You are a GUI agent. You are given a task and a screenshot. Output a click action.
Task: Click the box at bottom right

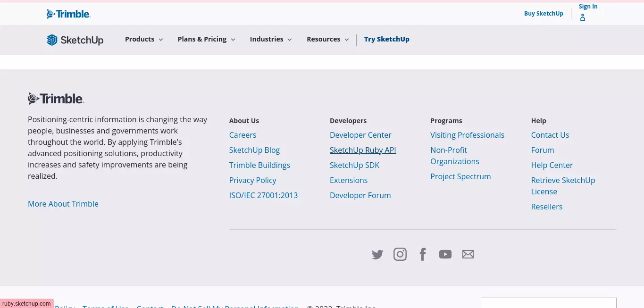(549, 303)
